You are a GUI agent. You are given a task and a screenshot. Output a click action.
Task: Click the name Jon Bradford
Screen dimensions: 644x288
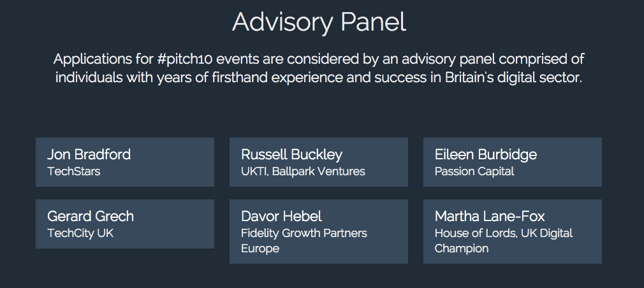coord(89,155)
